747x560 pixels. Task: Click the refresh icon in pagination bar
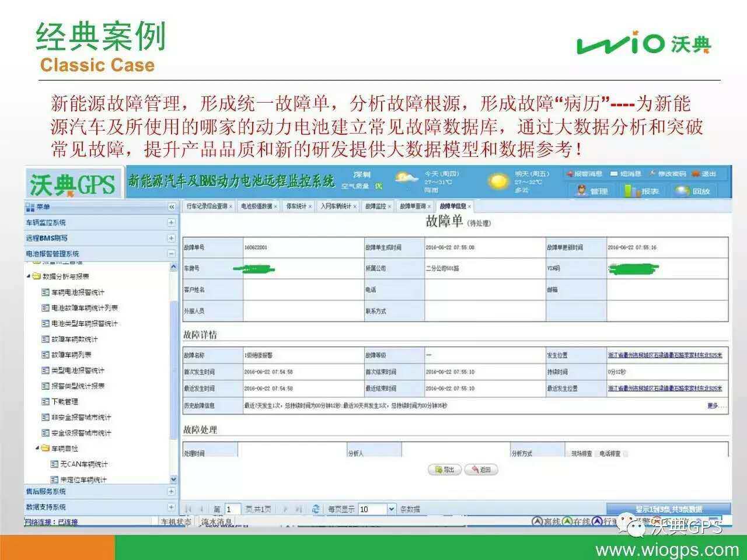pyautogui.click(x=316, y=509)
